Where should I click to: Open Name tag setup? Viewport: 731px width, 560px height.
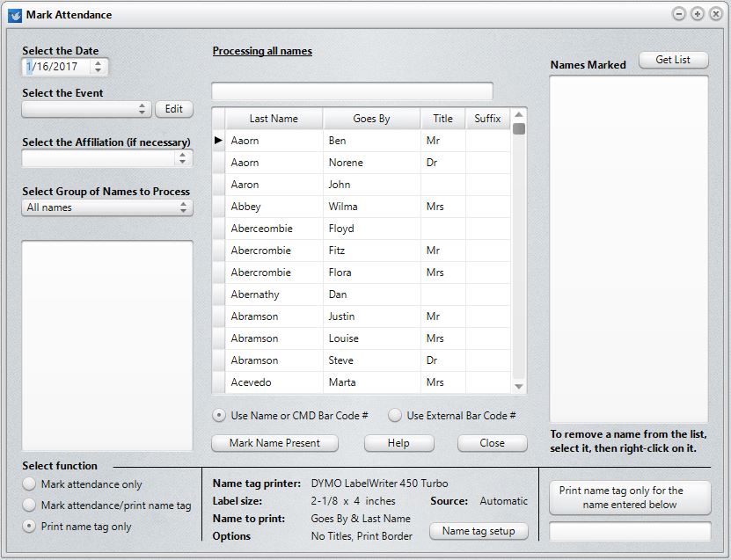point(479,531)
